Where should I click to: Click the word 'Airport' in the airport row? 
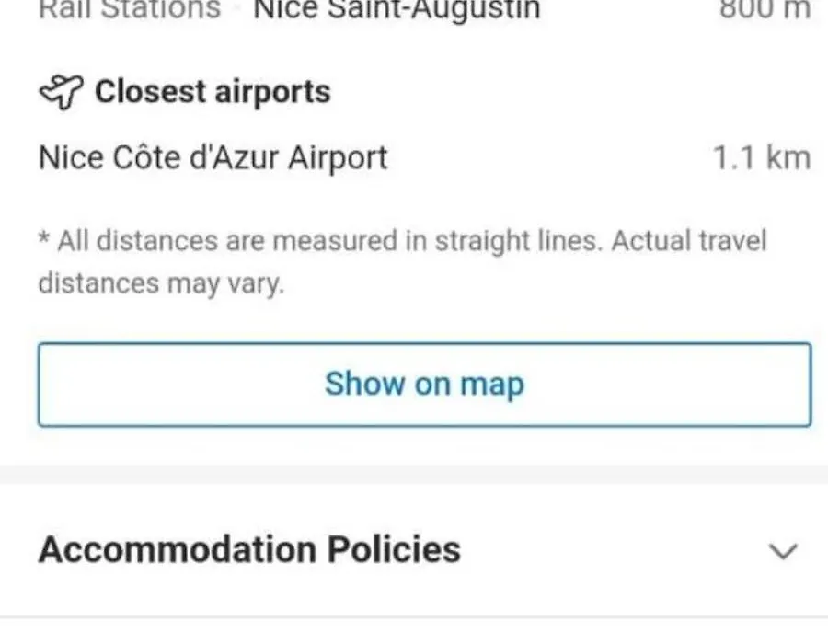click(x=338, y=159)
